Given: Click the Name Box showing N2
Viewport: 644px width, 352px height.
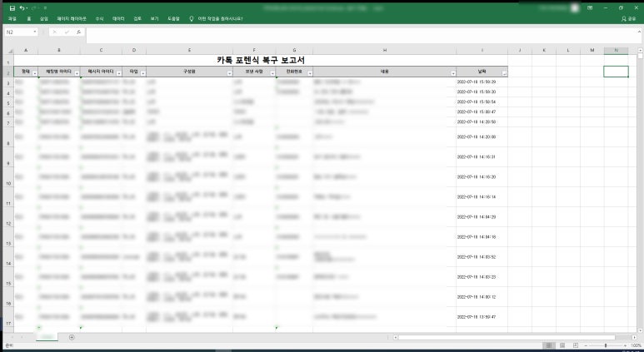Looking at the screenshot, I should [x=18, y=32].
